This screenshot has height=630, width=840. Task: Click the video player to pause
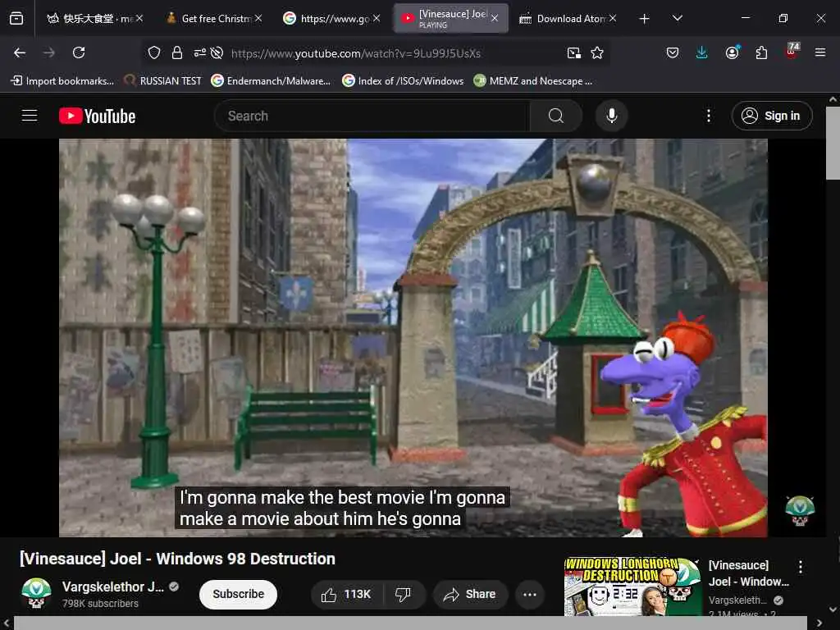click(413, 337)
